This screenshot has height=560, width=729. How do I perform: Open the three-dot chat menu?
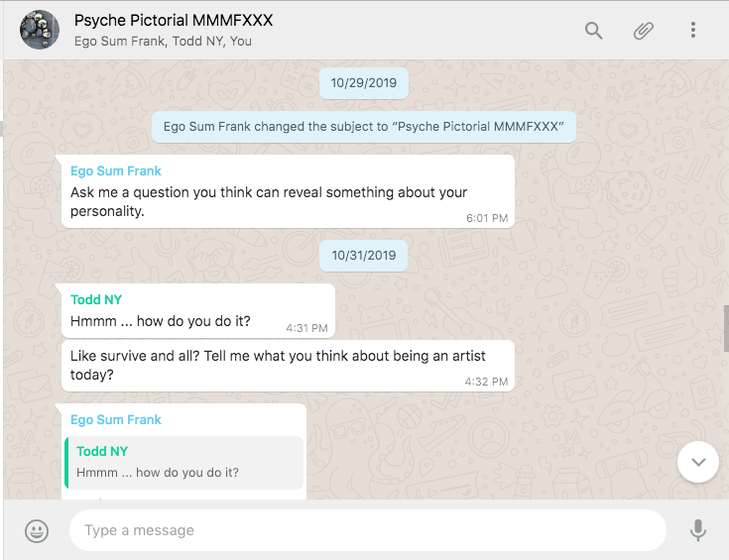point(693,31)
